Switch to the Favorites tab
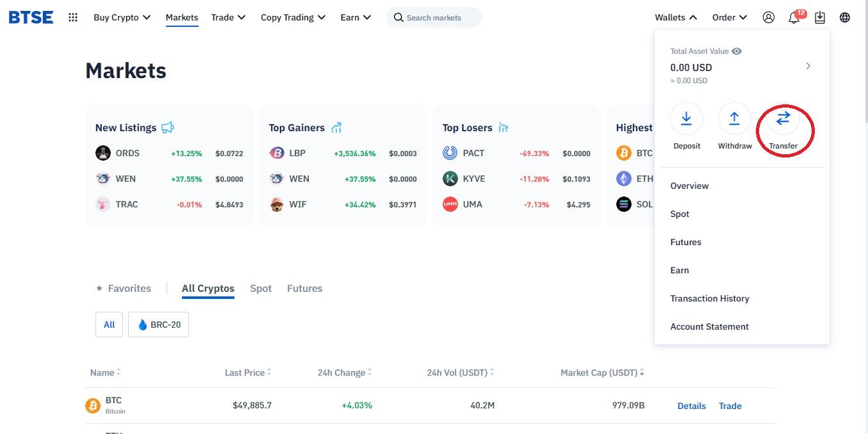 pos(123,289)
